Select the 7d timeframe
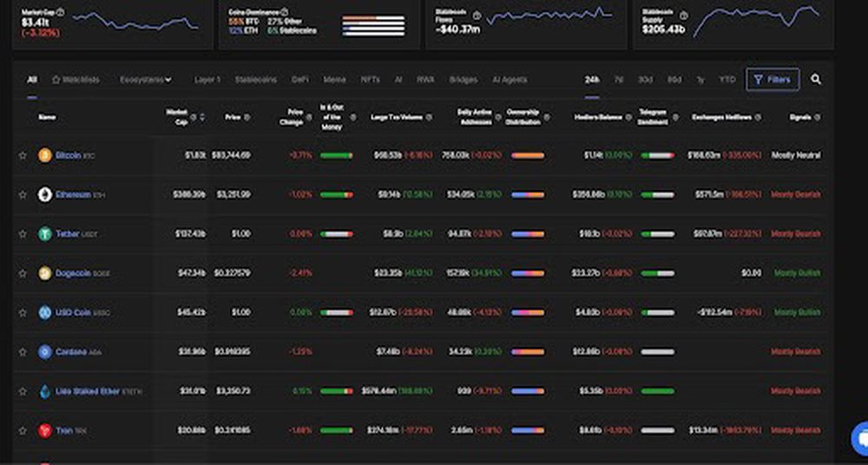868x465 pixels. pos(619,80)
